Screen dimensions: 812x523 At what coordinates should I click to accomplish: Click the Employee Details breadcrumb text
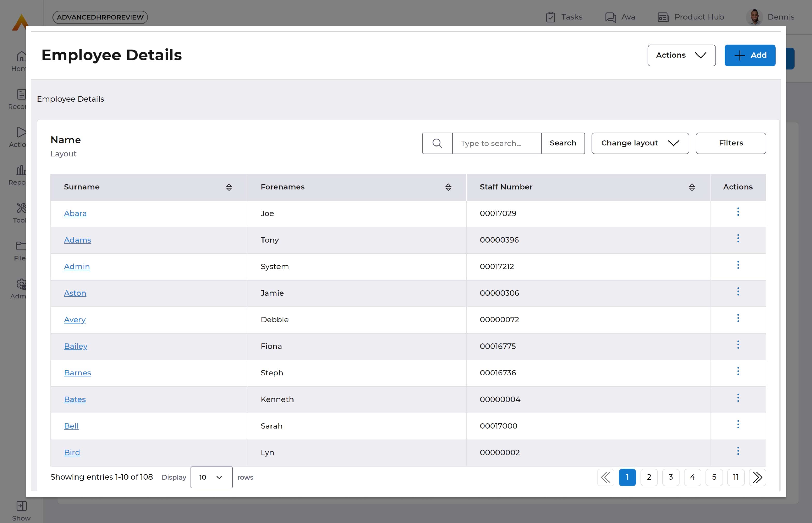pyautogui.click(x=70, y=99)
